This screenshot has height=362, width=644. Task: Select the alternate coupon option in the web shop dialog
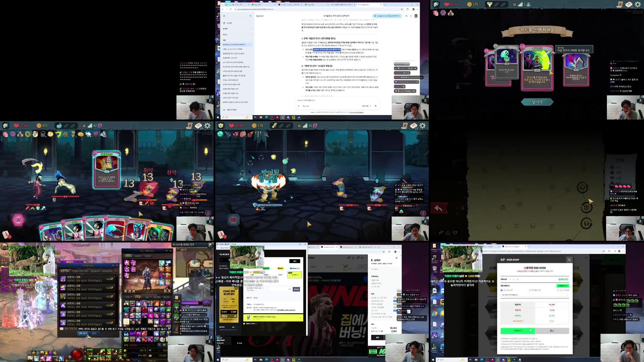tap(529, 290)
